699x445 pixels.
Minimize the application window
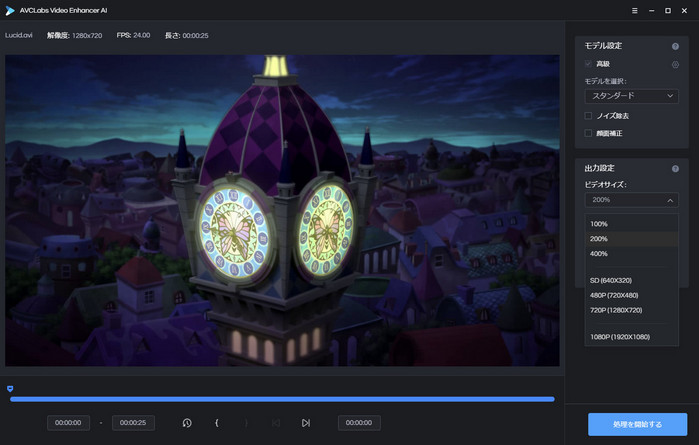652,11
